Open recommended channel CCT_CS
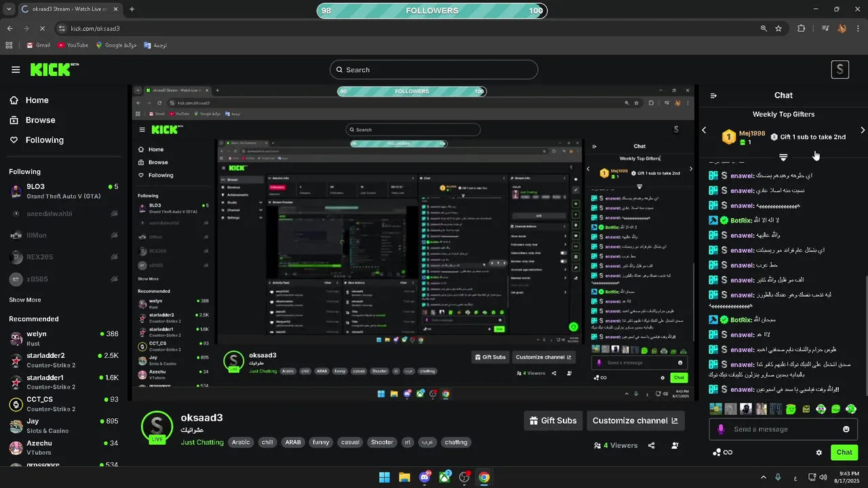Viewport: 868px width, 488px height. [x=64, y=404]
